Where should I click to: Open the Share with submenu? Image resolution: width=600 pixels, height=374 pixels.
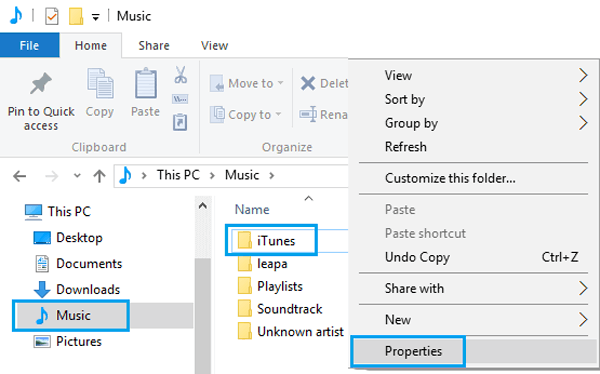click(474, 289)
